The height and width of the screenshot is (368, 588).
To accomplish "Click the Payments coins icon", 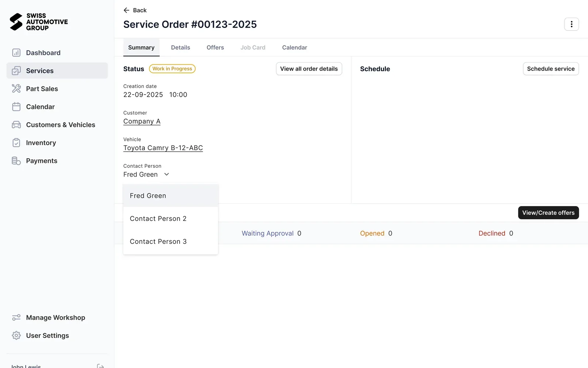I will pos(16,161).
